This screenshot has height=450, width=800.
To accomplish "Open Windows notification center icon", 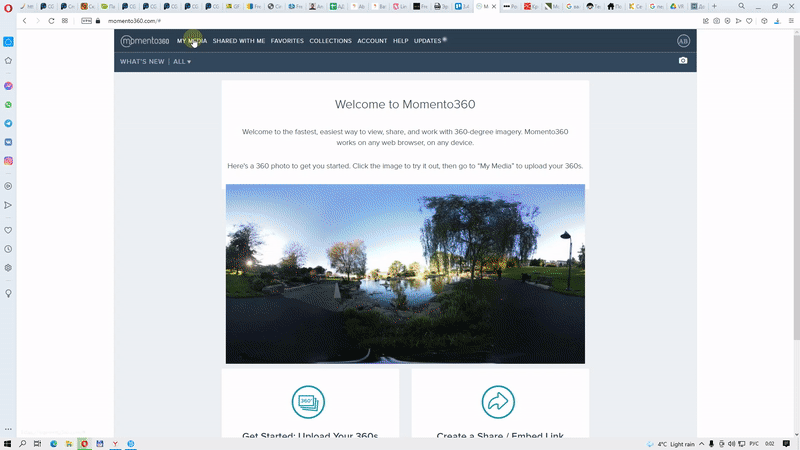I will tap(786, 444).
